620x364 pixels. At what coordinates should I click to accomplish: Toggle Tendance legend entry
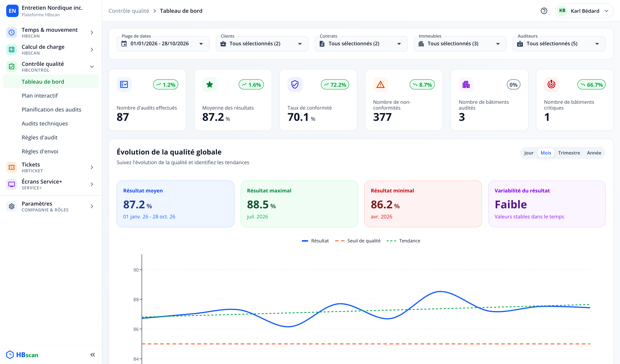[403, 241]
